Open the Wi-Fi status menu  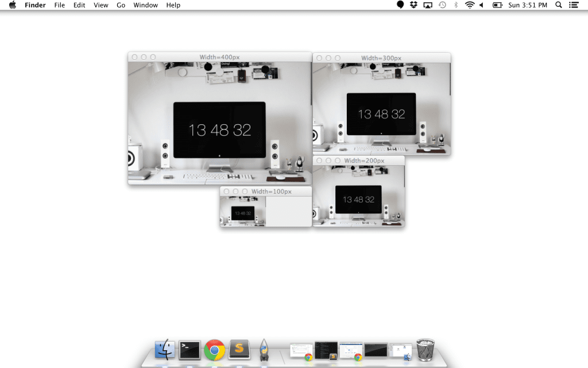coord(469,5)
